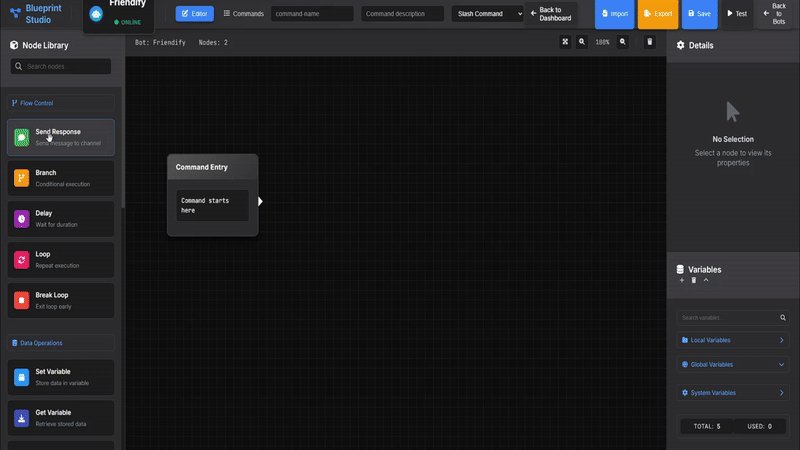The height and width of the screenshot is (450, 800).
Task: Click the Details gear icon
Action: pyautogui.click(x=681, y=45)
